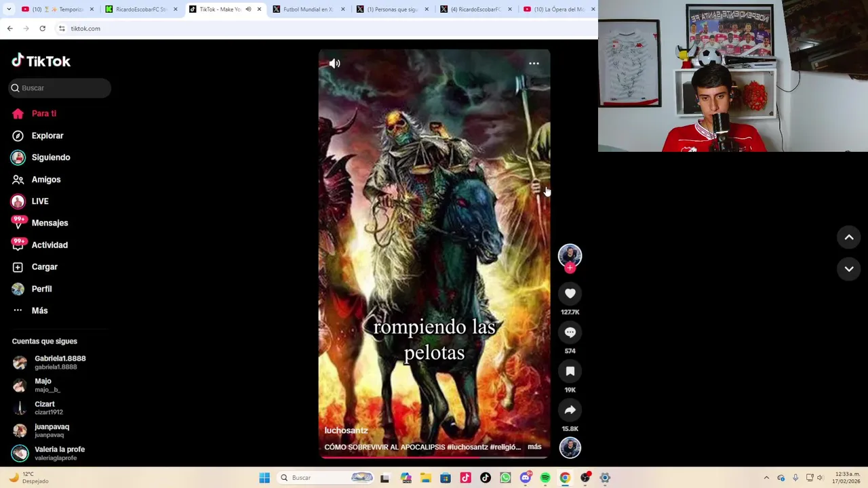
Task: Like the video with heart icon
Action: [x=570, y=293]
